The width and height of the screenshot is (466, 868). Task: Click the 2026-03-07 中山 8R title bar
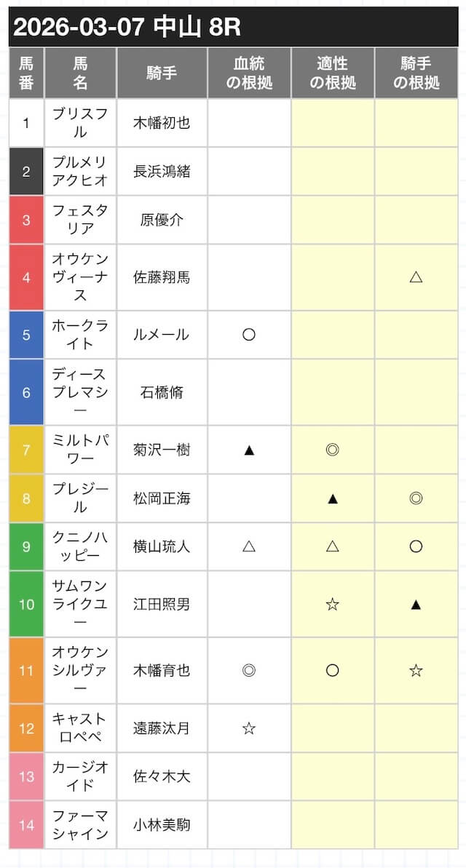pyautogui.click(x=233, y=28)
